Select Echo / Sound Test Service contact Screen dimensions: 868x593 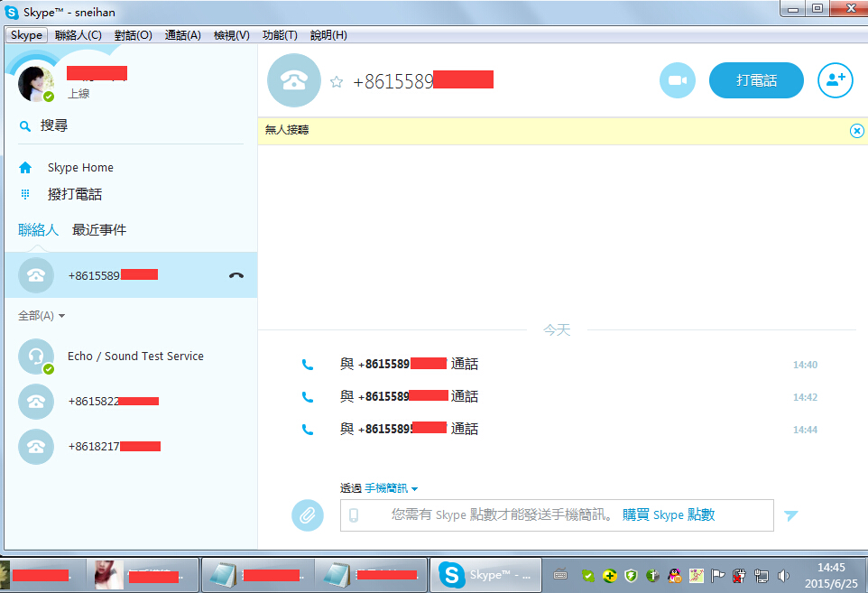pos(135,357)
